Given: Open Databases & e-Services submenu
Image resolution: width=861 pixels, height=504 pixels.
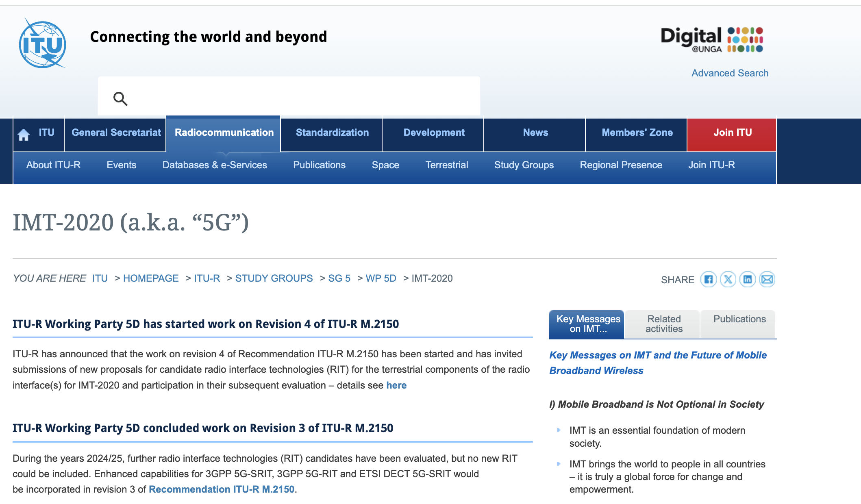Looking at the screenshot, I should pos(215,165).
